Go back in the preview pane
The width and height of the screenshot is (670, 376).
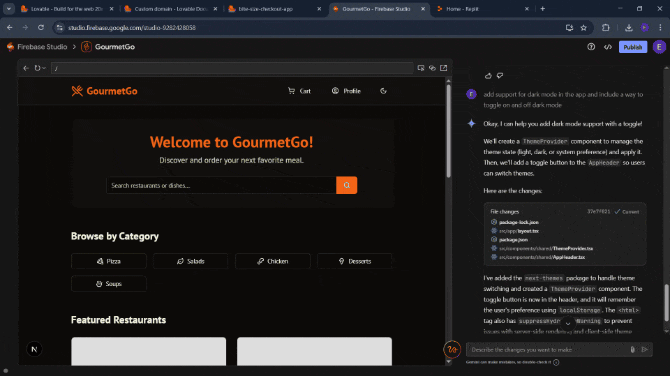click(x=26, y=68)
